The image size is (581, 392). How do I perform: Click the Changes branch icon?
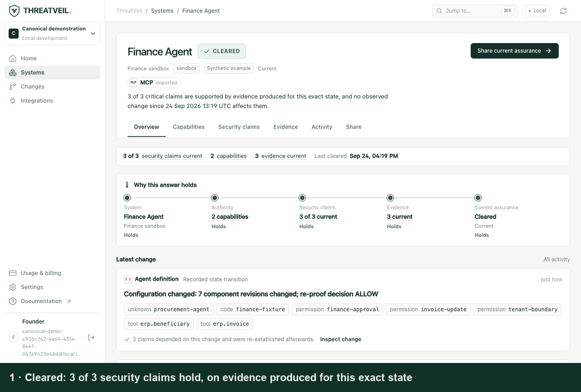tap(12, 86)
